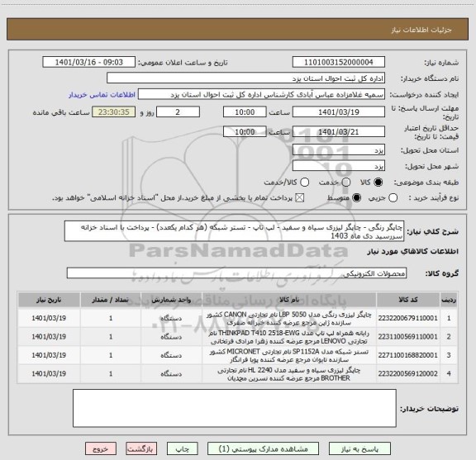Click the بازگشت back button
476x460 pixels.
[141, 448]
